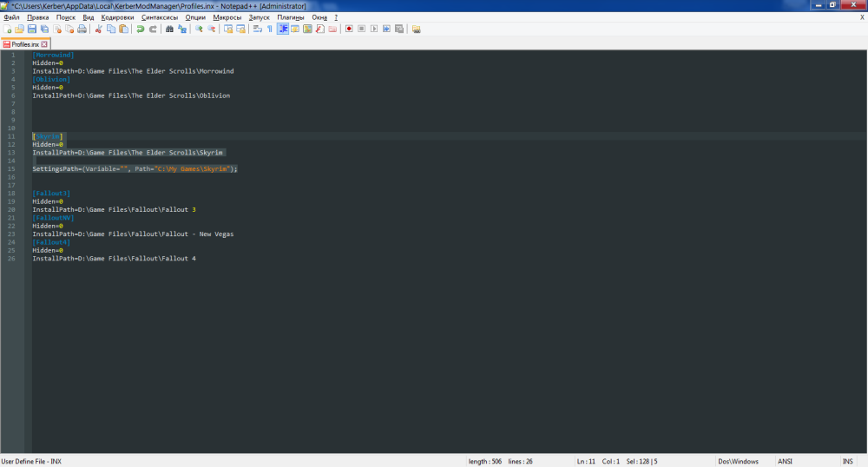Click line number 15 in the margin
The image size is (868, 467).
point(11,168)
